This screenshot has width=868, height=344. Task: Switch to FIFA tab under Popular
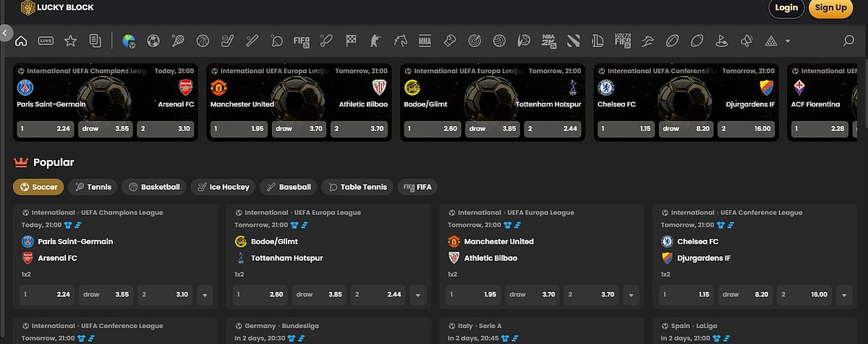[x=417, y=187]
